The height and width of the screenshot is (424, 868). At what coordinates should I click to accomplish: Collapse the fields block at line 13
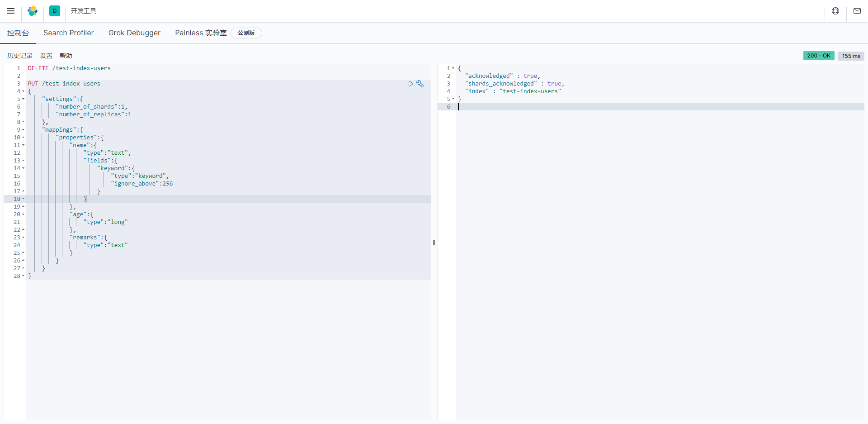coord(24,161)
